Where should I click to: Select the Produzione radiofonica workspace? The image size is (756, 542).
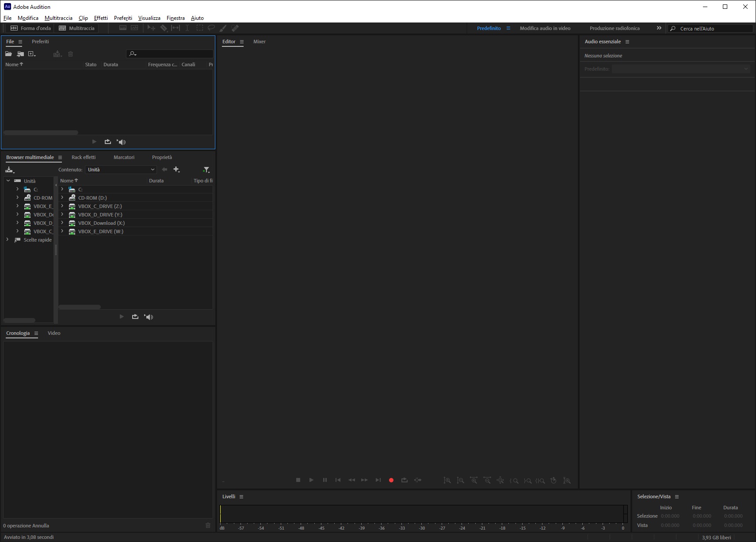tap(615, 28)
